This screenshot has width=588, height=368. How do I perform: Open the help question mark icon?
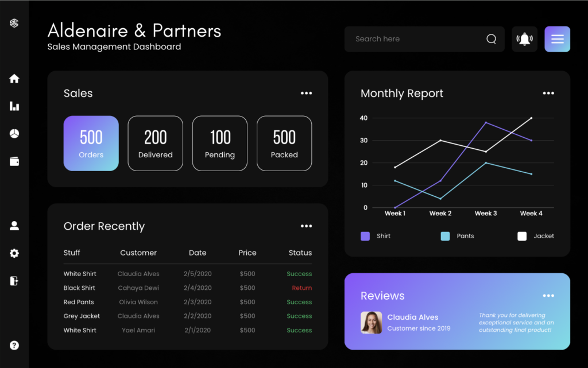tap(14, 345)
